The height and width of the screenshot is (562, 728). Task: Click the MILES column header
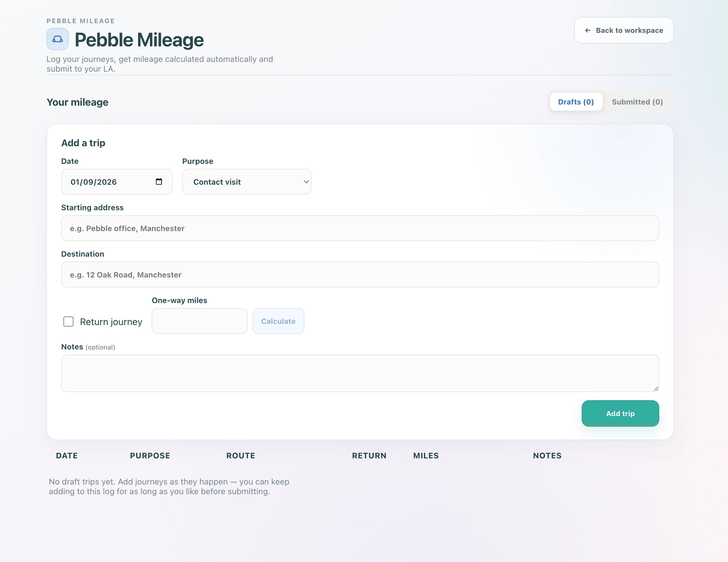(x=426, y=455)
